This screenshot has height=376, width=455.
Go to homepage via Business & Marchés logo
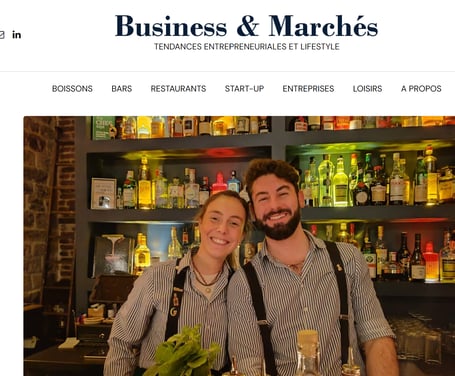click(246, 26)
